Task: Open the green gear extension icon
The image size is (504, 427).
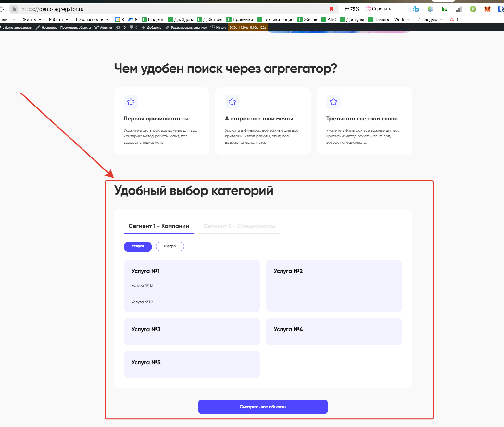Action: pos(473,9)
